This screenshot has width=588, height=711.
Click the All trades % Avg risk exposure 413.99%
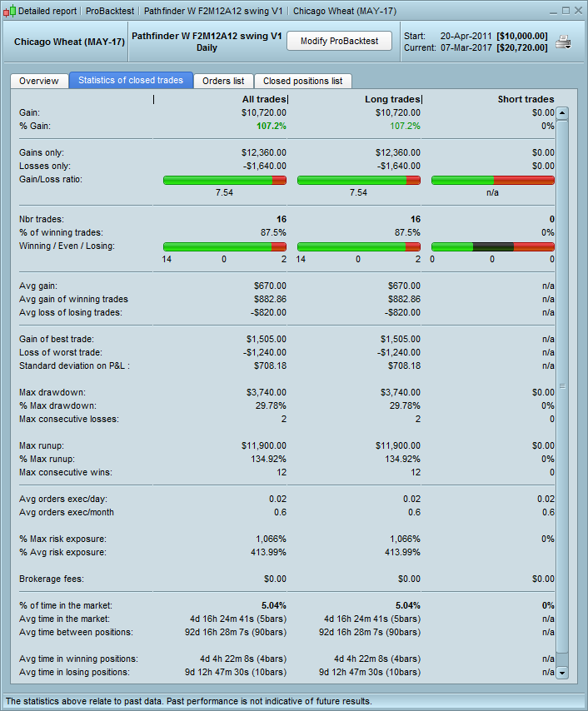[268, 552]
